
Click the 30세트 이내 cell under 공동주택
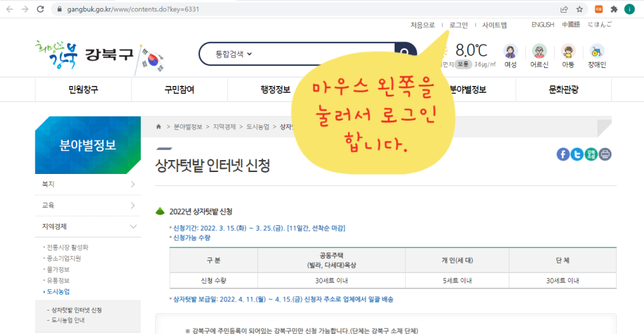331,281
